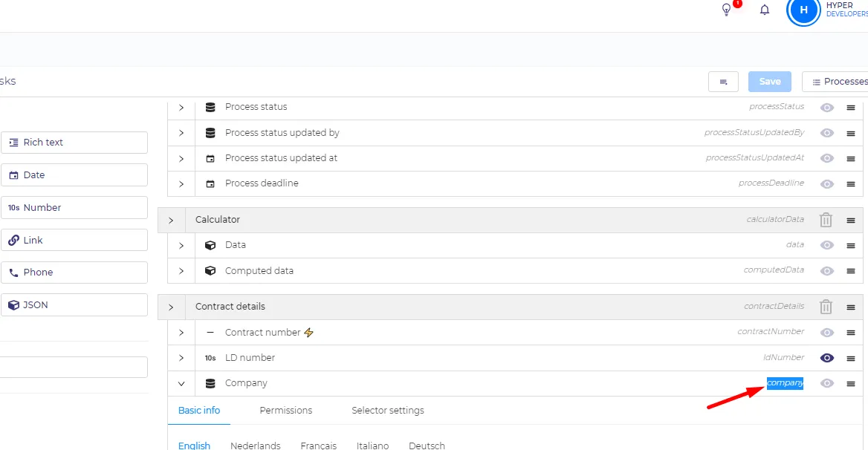Open the notifications bell
Viewport: 868px width, 450px height.
(765, 10)
